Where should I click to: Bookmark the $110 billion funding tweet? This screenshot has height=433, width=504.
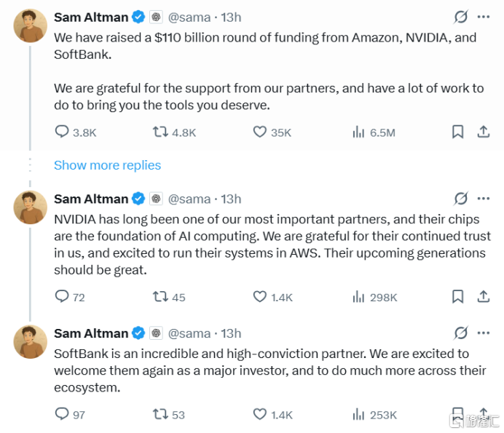point(457,132)
